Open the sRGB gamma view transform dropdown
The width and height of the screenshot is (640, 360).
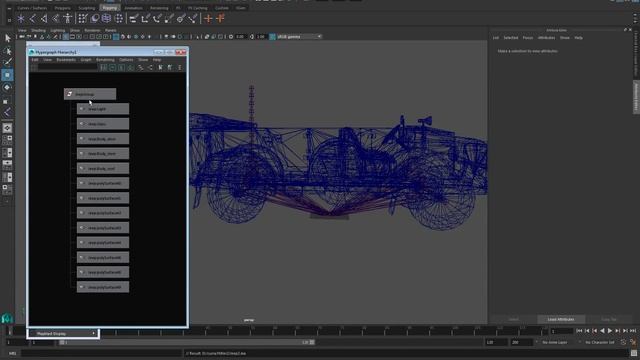point(300,37)
